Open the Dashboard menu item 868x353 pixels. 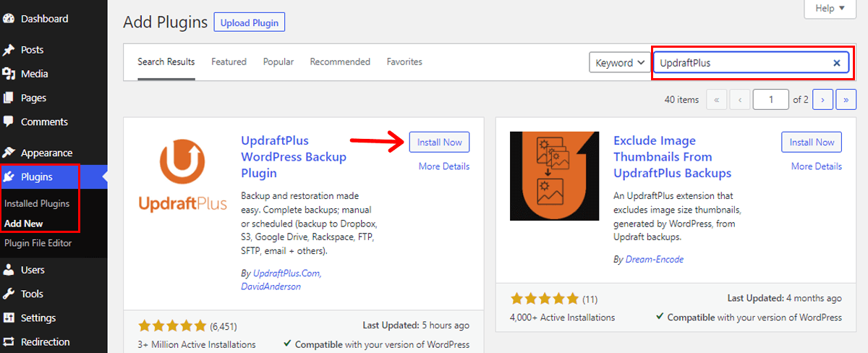pos(54,19)
